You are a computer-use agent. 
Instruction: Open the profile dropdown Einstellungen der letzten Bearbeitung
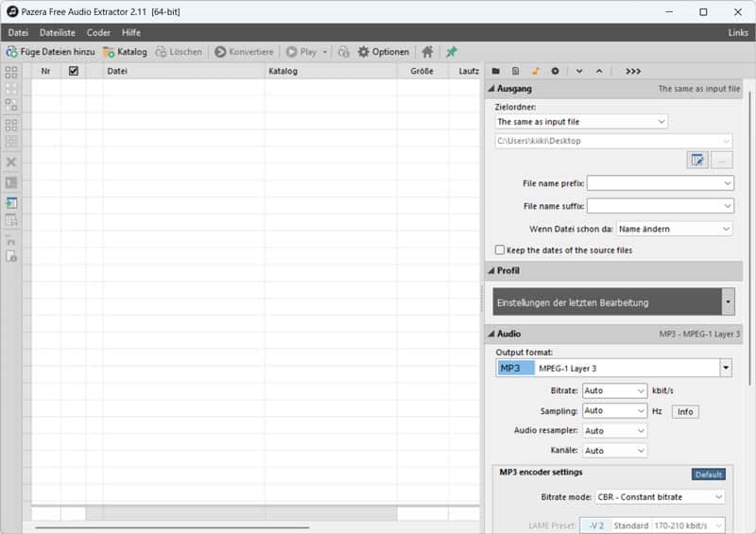[x=728, y=302]
